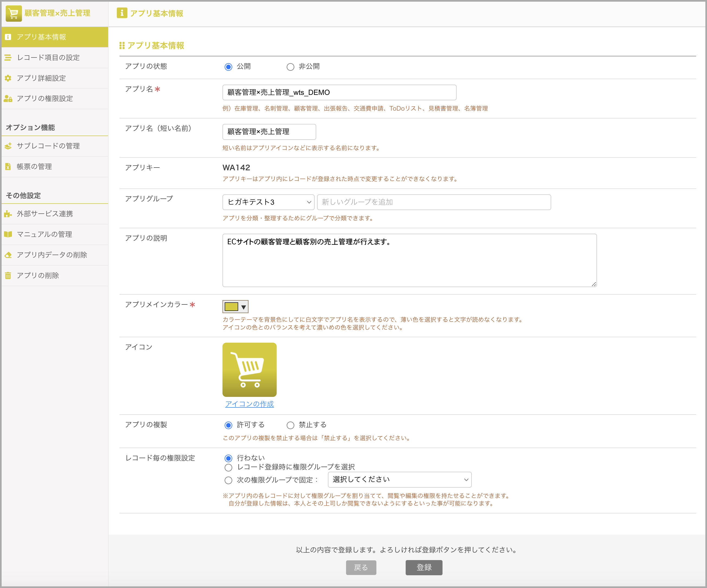Image resolution: width=707 pixels, height=588 pixels.
Task: Select レコード登録時に権限グループを選択 option
Action: [x=228, y=467]
